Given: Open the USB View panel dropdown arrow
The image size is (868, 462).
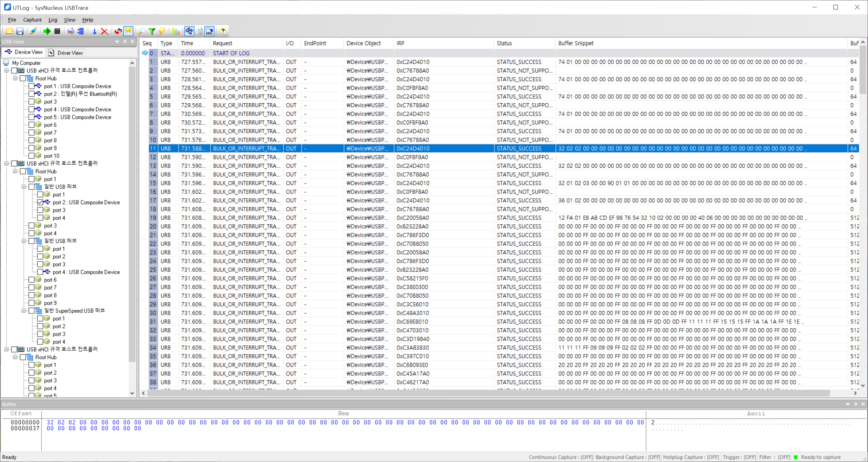Looking at the screenshot, I should point(117,41).
